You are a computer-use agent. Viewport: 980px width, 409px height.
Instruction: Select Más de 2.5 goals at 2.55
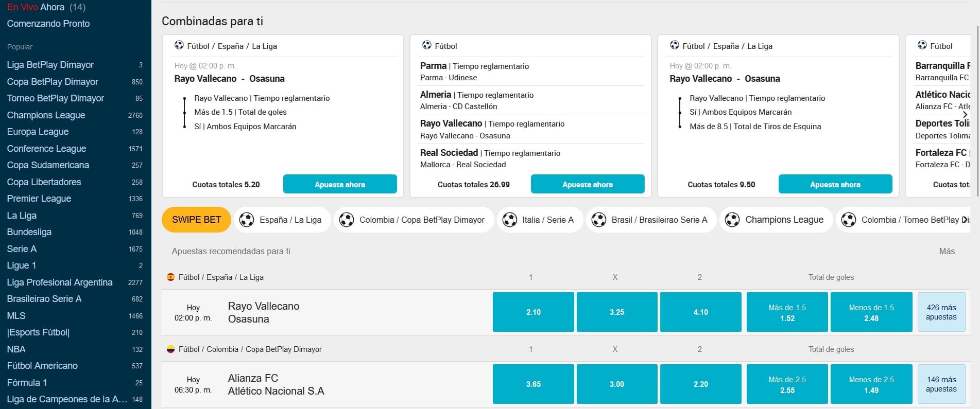pyautogui.click(x=787, y=384)
